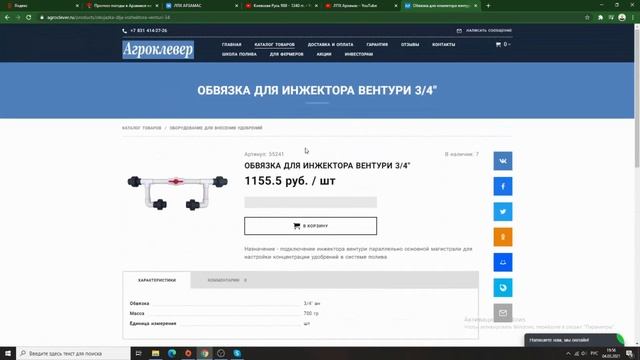This screenshot has height=360, width=640.
Task: Add product with В КОРЗИНУ button
Action: [311, 226]
